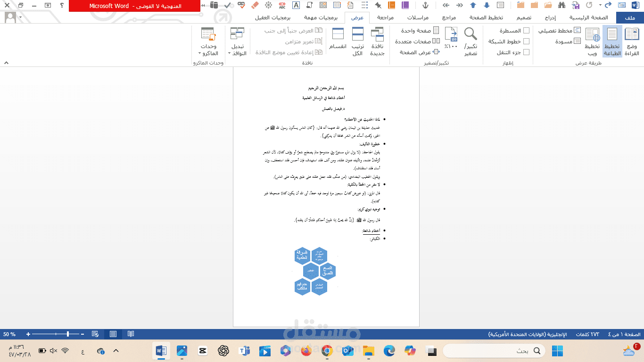The image size is (644, 362).
Task: Select print layout icon in status bar
Action: coord(113,334)
